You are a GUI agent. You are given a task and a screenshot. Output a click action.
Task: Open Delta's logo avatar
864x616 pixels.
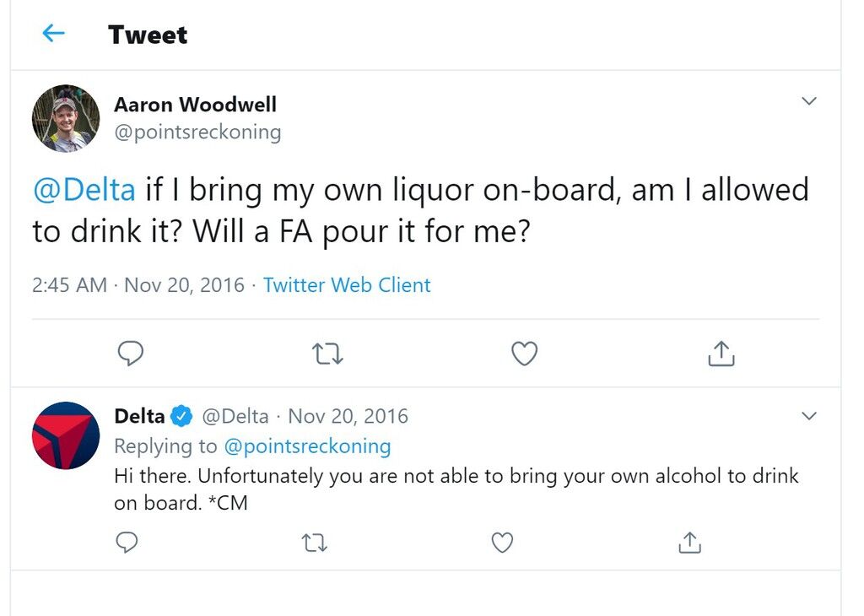(66, 435)
